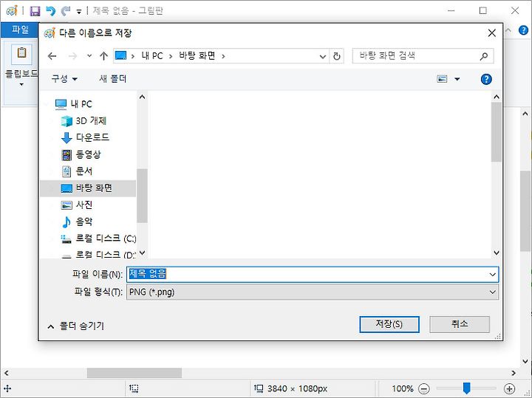Click the Paint help question mark icon
This screenshot has height=398, width=532.
(524, 30)
